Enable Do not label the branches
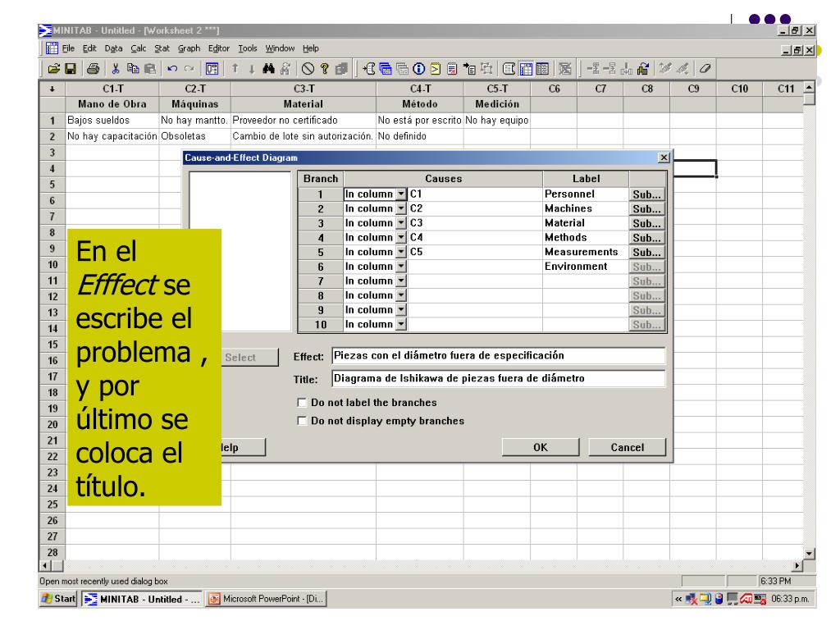This screenshot has height=630, width=840. tap(302, 402)
